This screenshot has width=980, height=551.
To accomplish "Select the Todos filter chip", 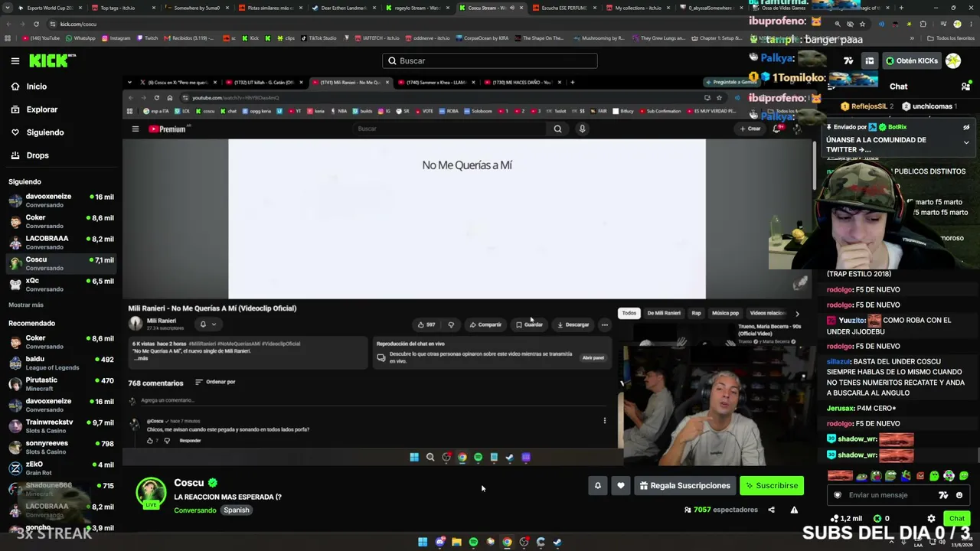I will coord(629,313).
